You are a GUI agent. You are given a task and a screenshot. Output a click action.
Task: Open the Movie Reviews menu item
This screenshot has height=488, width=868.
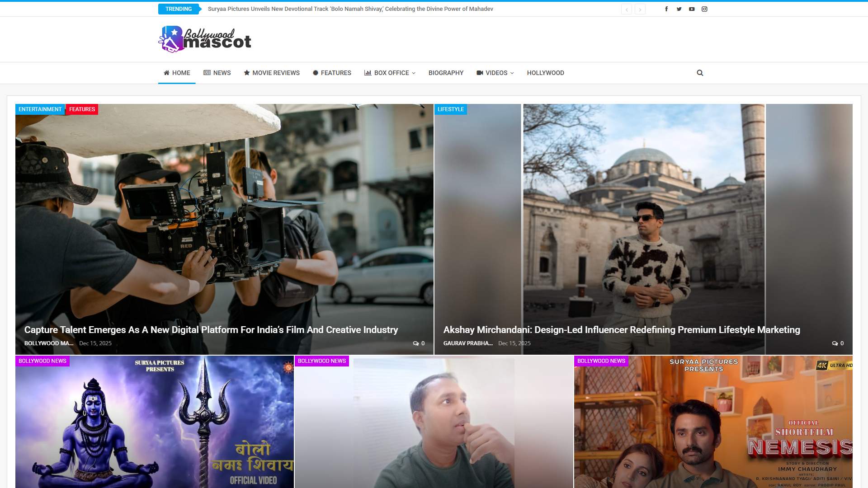point(272,73)
